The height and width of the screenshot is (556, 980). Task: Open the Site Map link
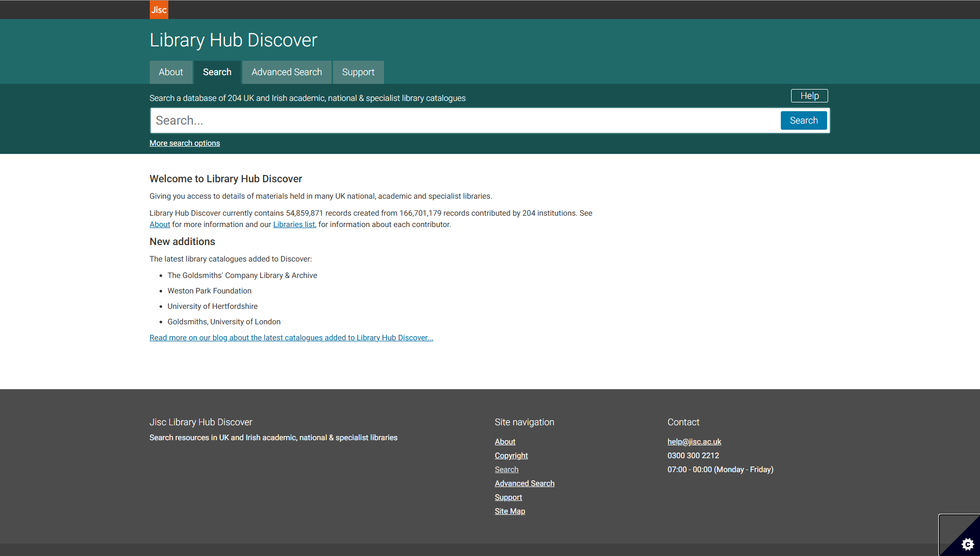[x=510, y=511]
